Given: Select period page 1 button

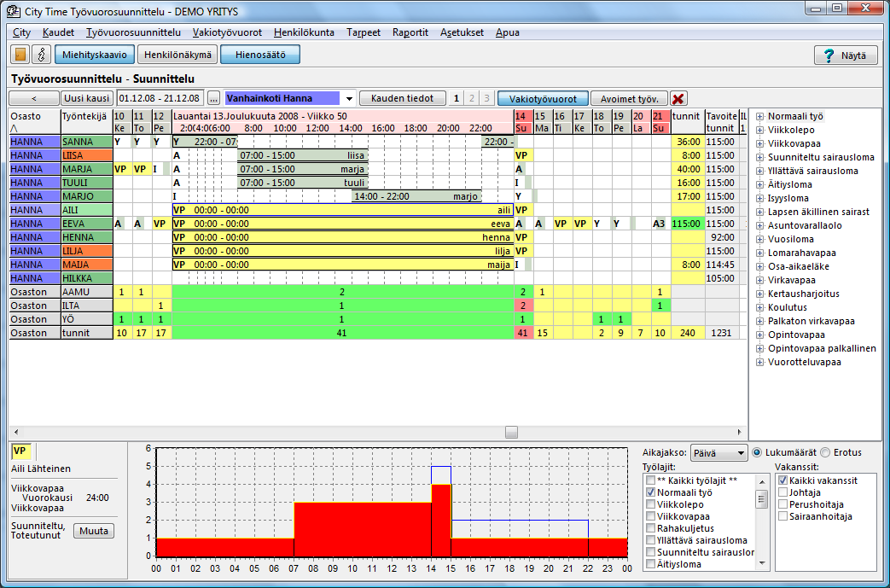Looking at the screenshot, I should (457, 98).
